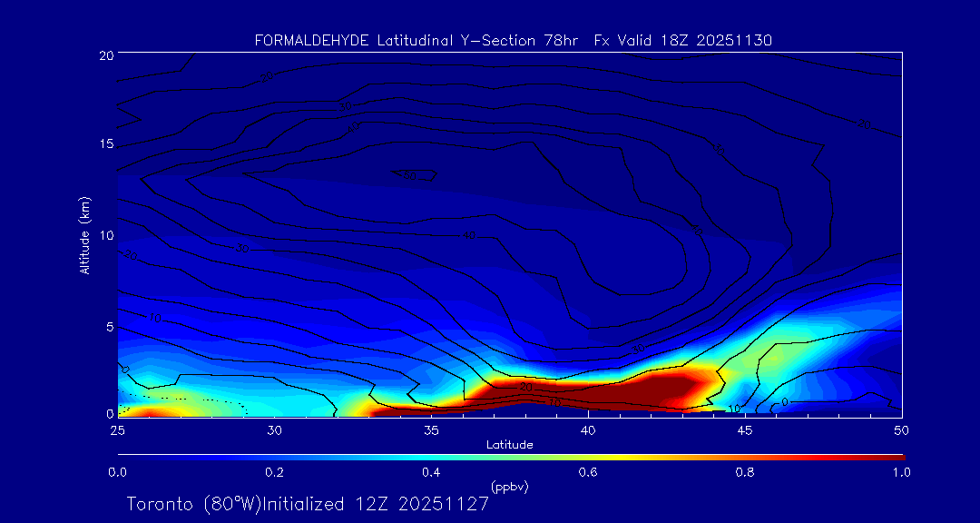The width and height of the screenshot is (980, 523).
Task: Click the 0.0 colorbar tick label
Action: coord(117,472)
